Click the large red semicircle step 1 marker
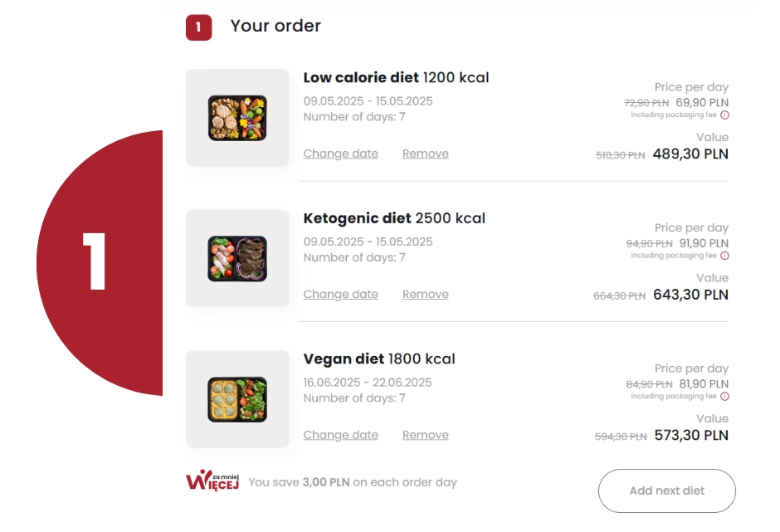This screenshot has width=780, height=532. (100, 263)
